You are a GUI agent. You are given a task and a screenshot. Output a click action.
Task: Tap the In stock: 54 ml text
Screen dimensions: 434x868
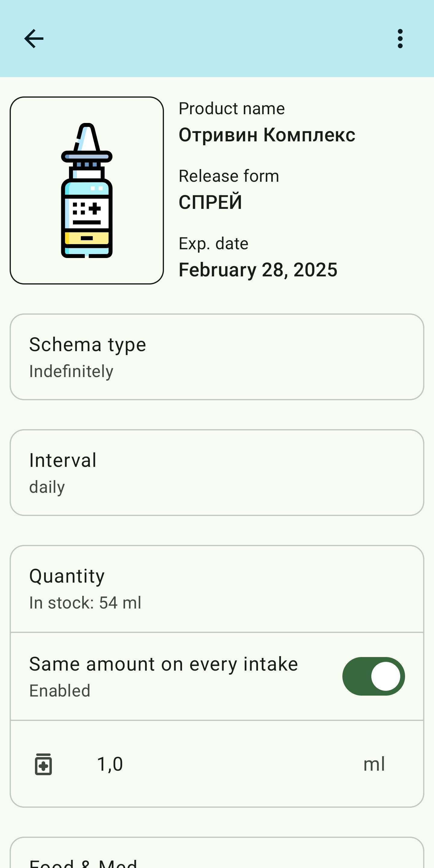[x=85, y=602]
